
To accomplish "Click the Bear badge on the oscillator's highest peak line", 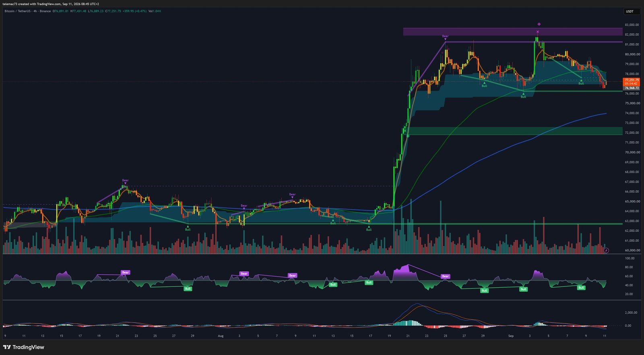I will 445,276.
